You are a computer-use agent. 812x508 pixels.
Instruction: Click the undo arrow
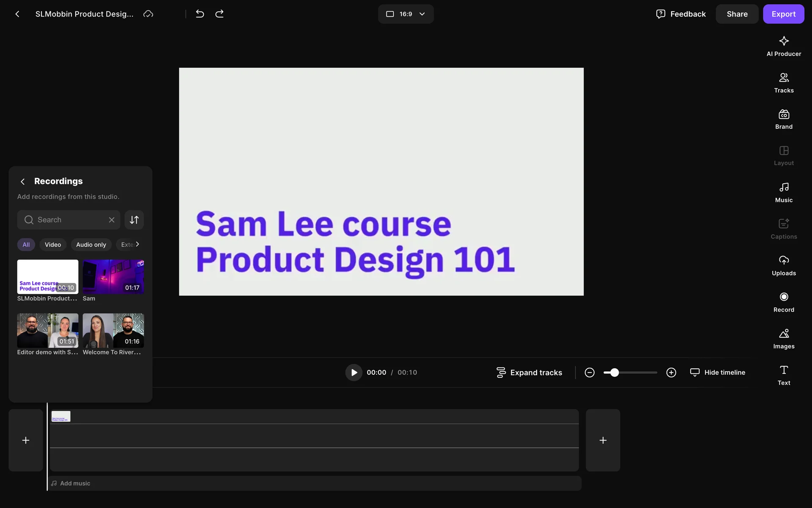200,14
